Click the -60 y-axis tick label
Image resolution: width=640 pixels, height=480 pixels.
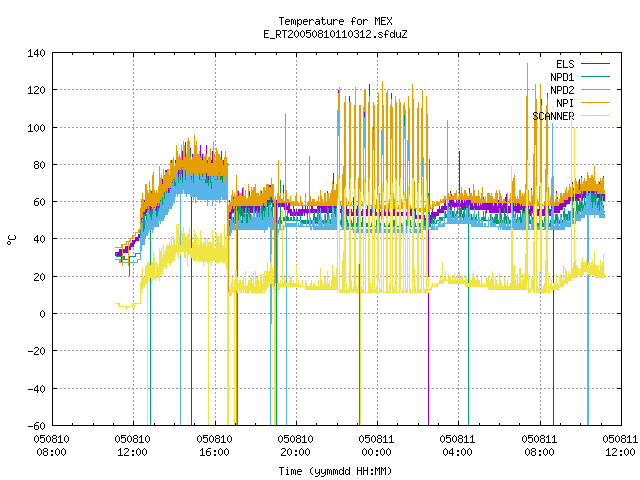(36, 426)
